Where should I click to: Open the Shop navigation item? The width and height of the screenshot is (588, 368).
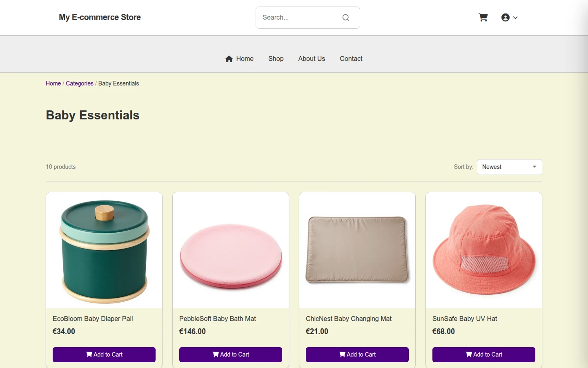coord(276,59)
